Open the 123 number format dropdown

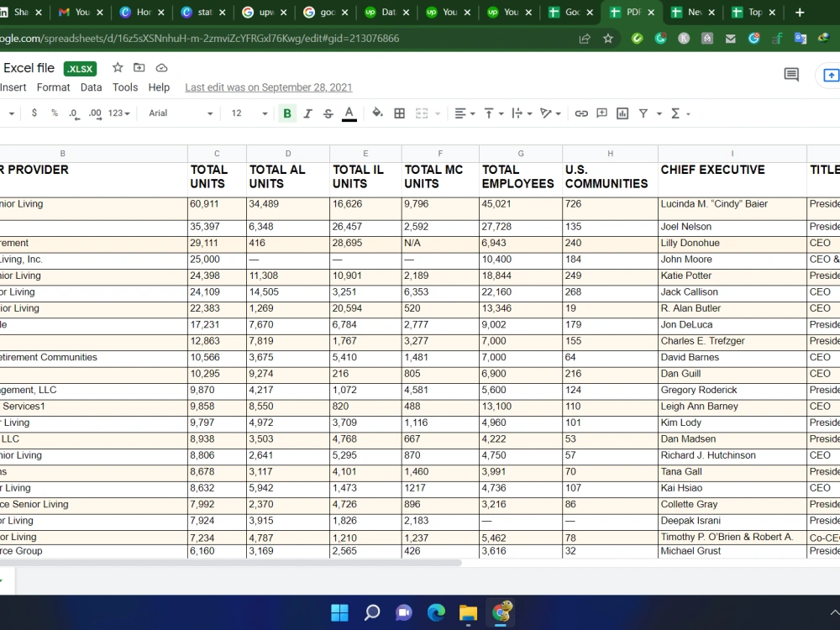[x=118, y=113]
